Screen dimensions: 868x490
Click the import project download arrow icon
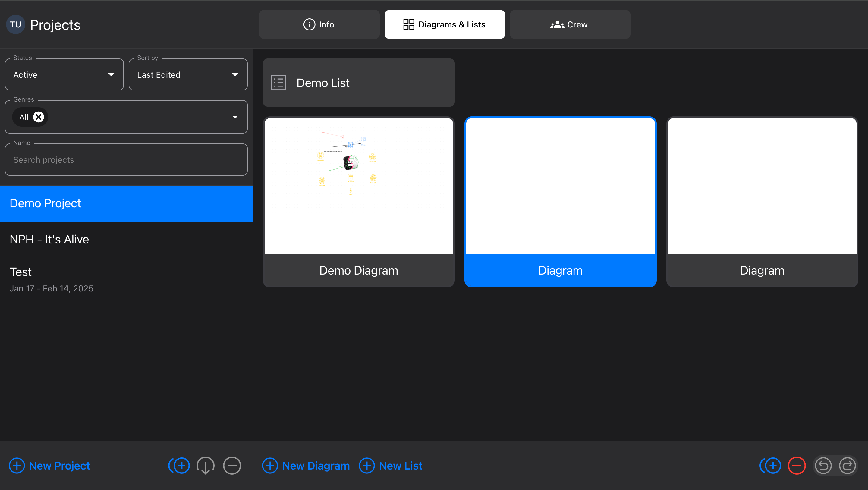pyautogui.click(x=206, y=466)
